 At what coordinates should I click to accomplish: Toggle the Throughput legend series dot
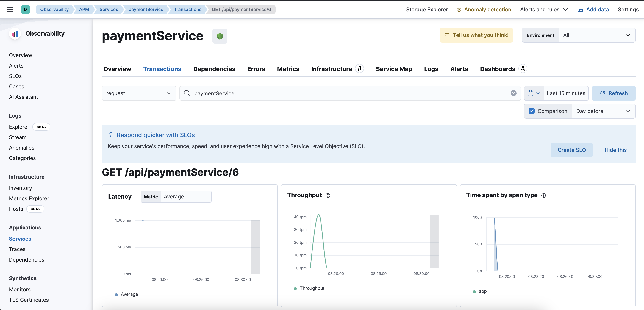295,289
